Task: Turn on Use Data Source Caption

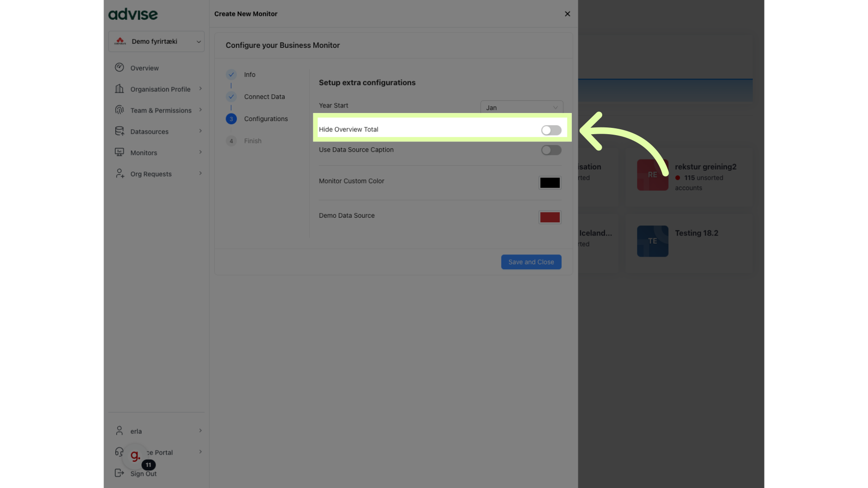Action: (x=551, y=150)
